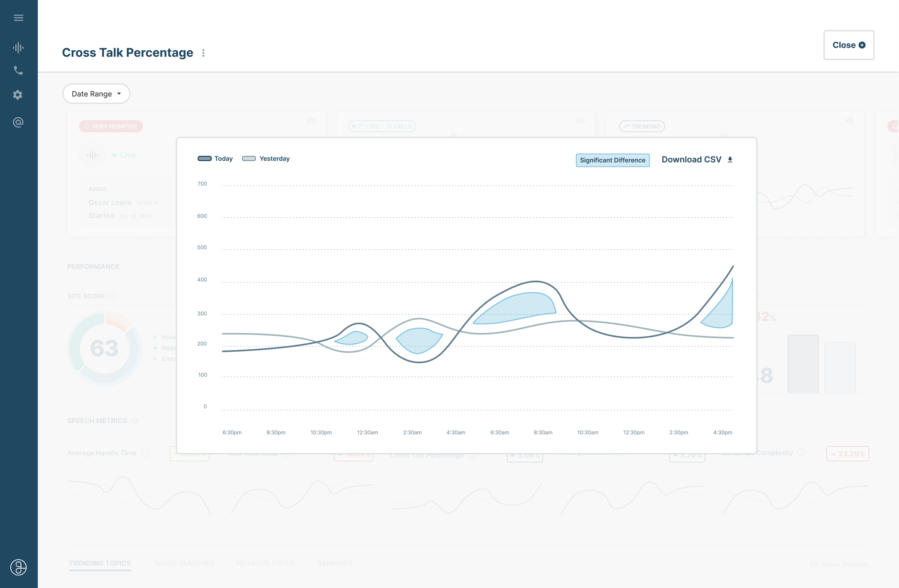Click the download icon next to Download CSV
Image resolution: width=899 pixels, height=588 pixels.
click(x=729, y=159)
